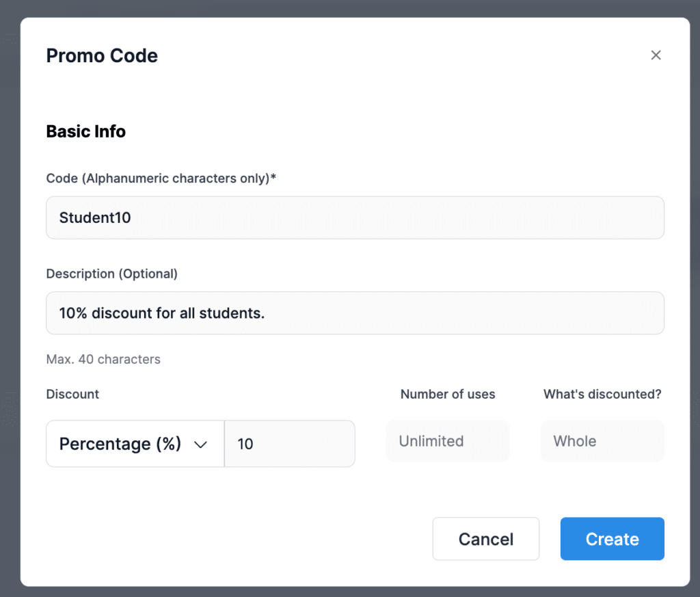Screen dimensions: 700x597
Task: Click the Discount label
Action: click(x=72, y=394)
